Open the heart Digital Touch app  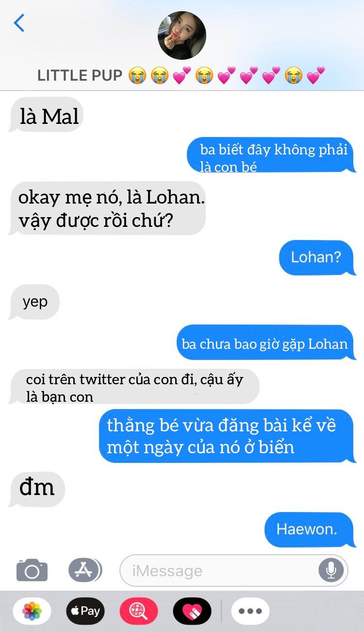coord(192,611)
